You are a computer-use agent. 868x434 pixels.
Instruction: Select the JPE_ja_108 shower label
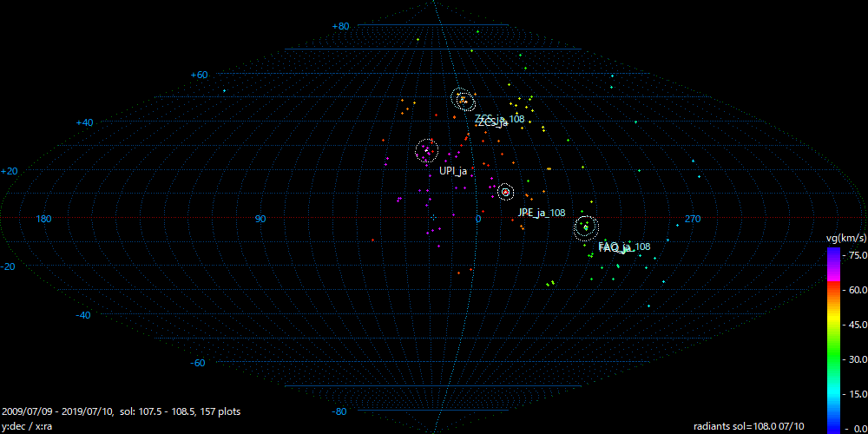542,213
